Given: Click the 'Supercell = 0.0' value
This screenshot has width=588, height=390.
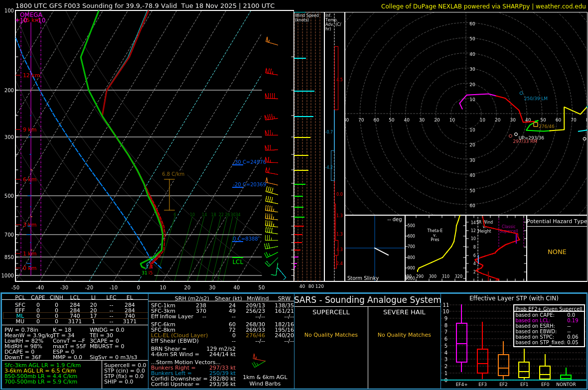Looking at the screenshot, I should (x=125, y=365).
